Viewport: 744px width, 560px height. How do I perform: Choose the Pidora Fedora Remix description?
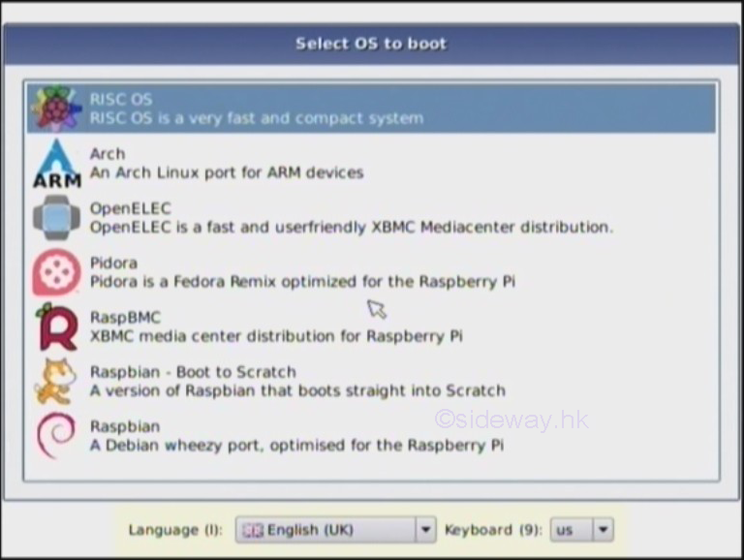click(x=302, y=281)
